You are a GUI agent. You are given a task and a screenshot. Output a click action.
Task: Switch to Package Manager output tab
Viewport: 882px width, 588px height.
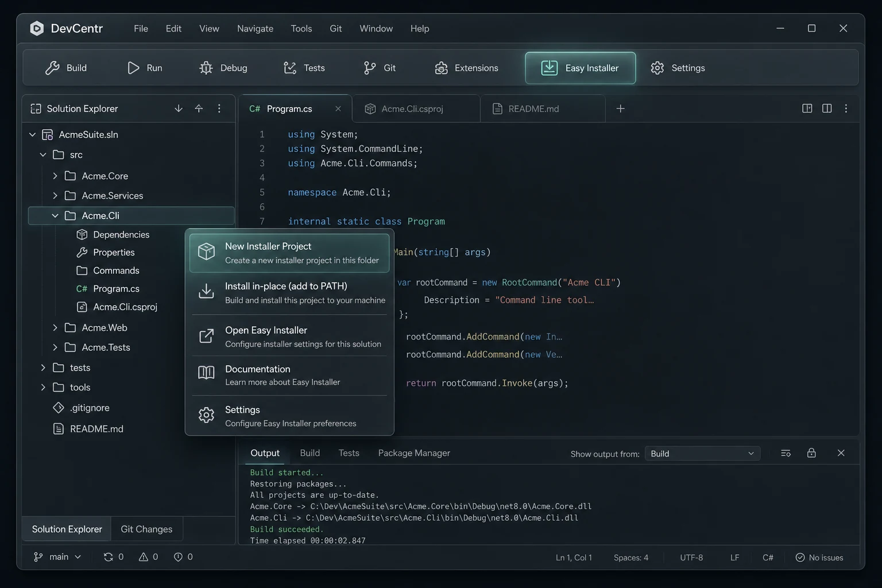tap(414, 453)
